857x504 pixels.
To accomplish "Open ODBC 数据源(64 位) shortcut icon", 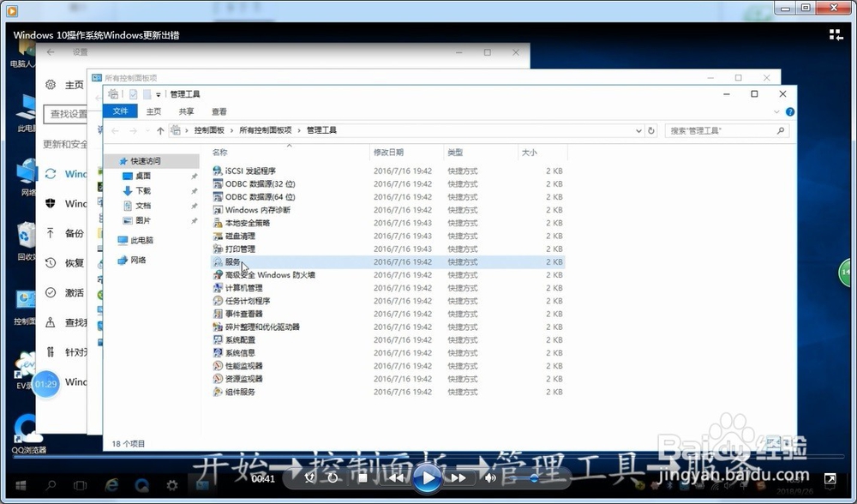I will [218, 197].
